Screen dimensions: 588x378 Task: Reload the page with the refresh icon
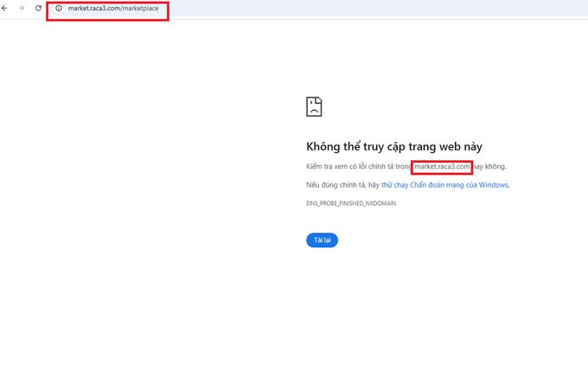pos(38,8)
